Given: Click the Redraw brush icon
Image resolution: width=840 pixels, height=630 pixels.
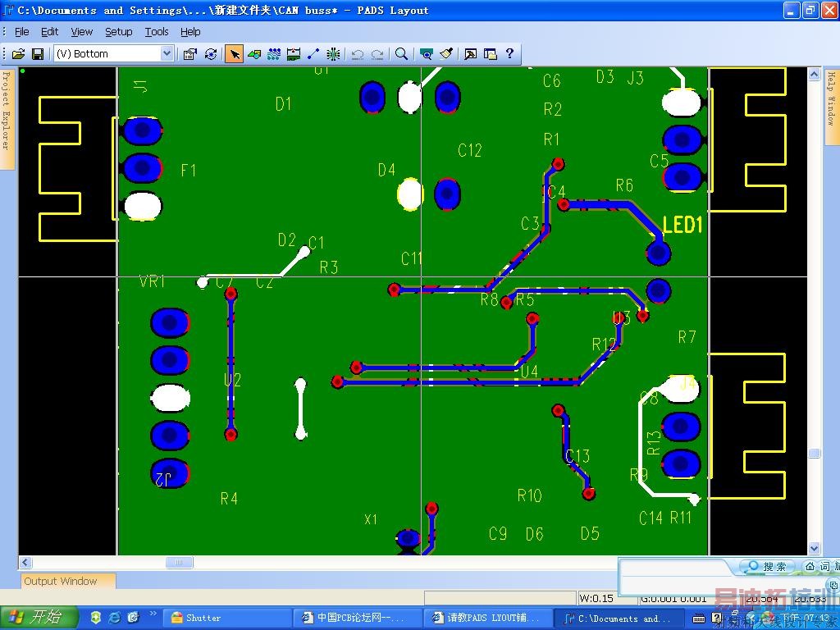Looking at the screenshot, I should click(x=446, y=54).
